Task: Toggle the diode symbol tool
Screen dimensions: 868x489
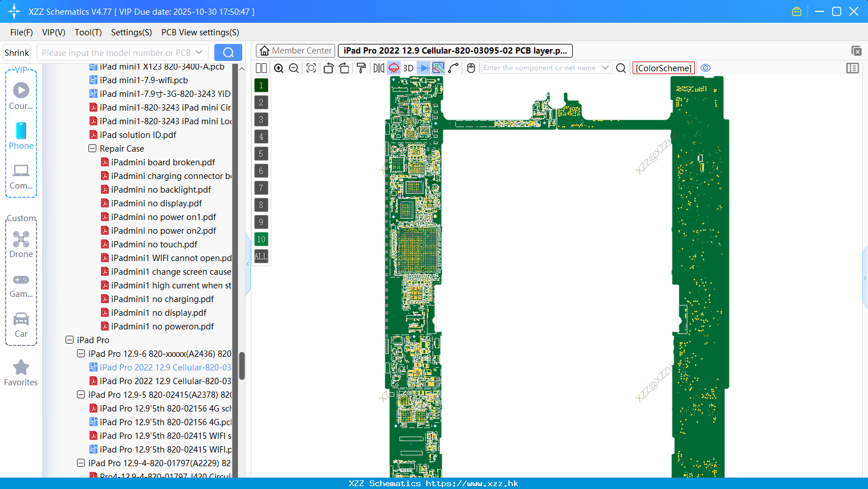Action: 423,68
